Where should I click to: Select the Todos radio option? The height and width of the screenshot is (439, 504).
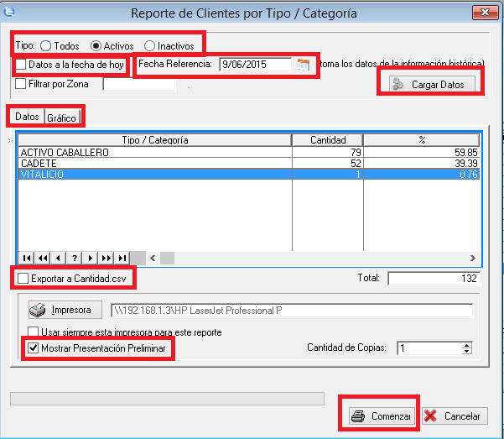coord(45,45)
